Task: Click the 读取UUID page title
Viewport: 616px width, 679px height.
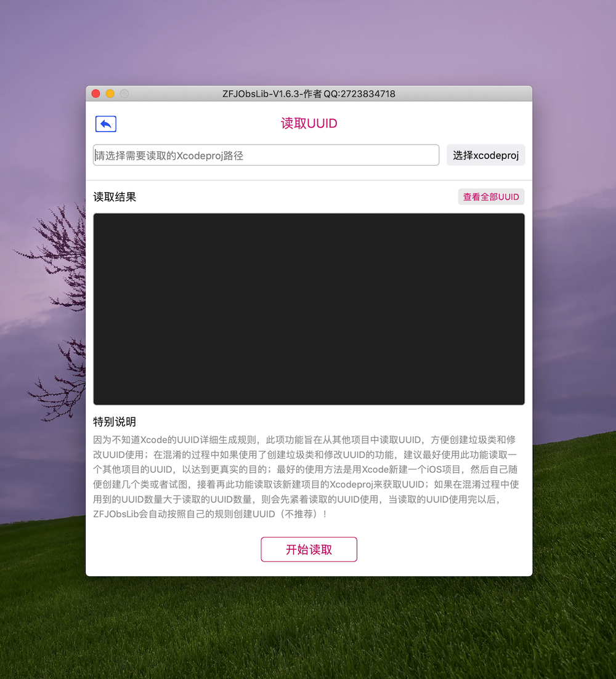Action: pyautogui.click(x=309, y=123)
